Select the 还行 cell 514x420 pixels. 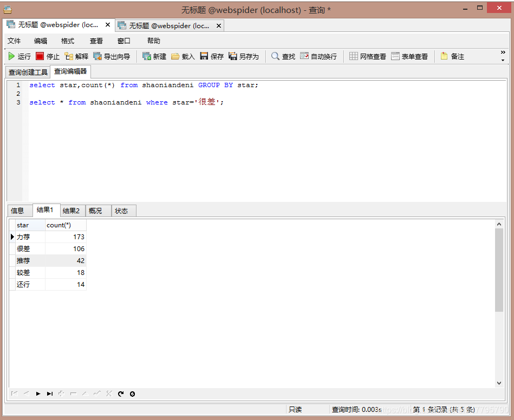30,284
